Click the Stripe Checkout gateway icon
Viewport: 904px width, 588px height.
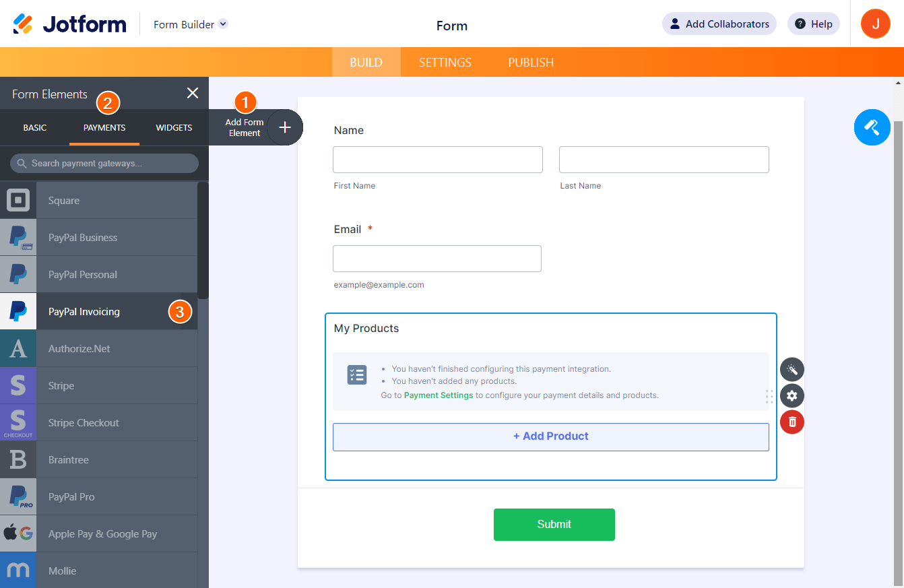(18, 422)
